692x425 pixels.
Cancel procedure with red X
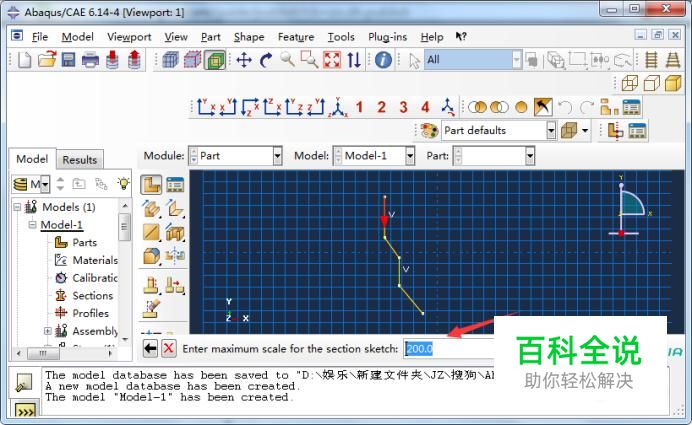pyautogui.click(x=169, y=348)
